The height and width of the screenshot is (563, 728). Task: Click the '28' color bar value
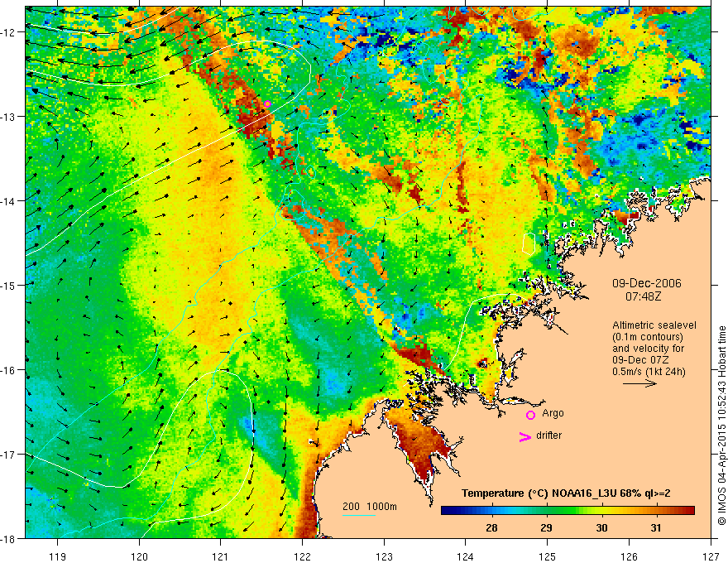(x=491, y=527)
